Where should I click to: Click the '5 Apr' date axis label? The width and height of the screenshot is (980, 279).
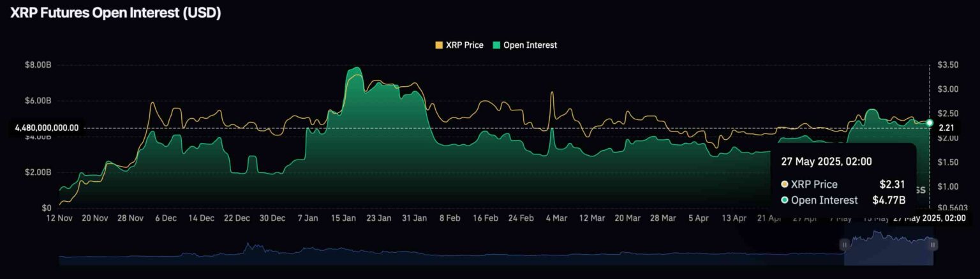coord(699,218)
